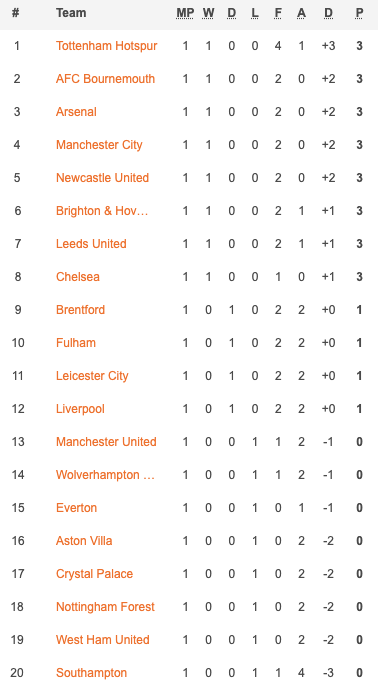Open the Tottenham Hotspur team link
Viewport: 378px width, 688px height.
[106, 46]
